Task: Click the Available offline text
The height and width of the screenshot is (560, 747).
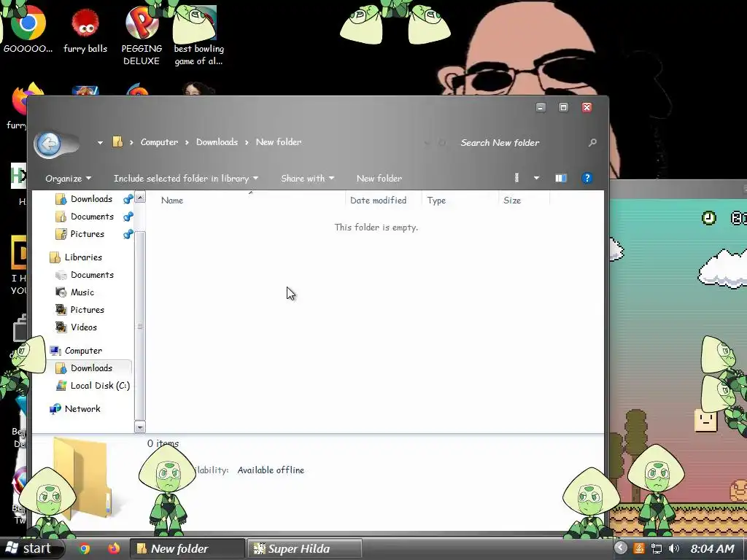Action: (x=271, y=470)
